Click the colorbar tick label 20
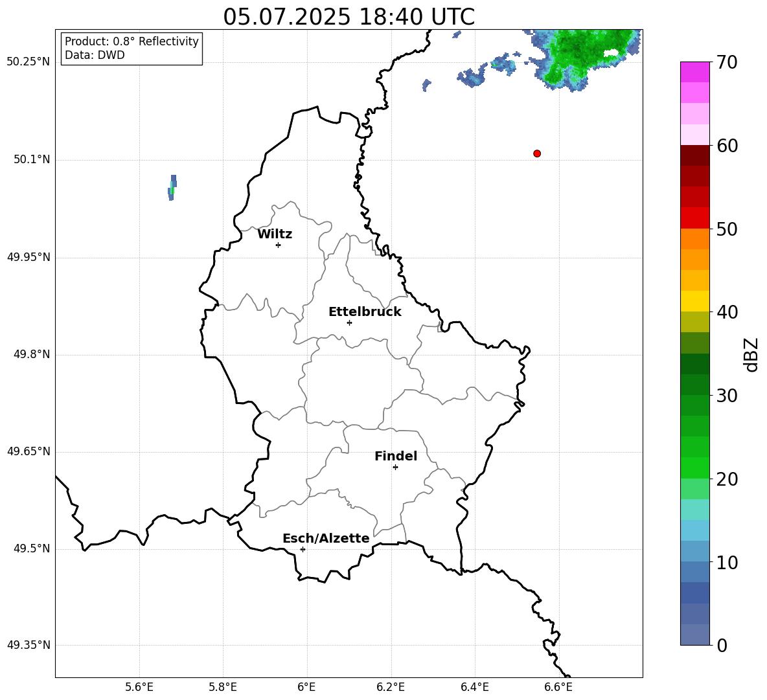767x700 pixels. point(727,479)
